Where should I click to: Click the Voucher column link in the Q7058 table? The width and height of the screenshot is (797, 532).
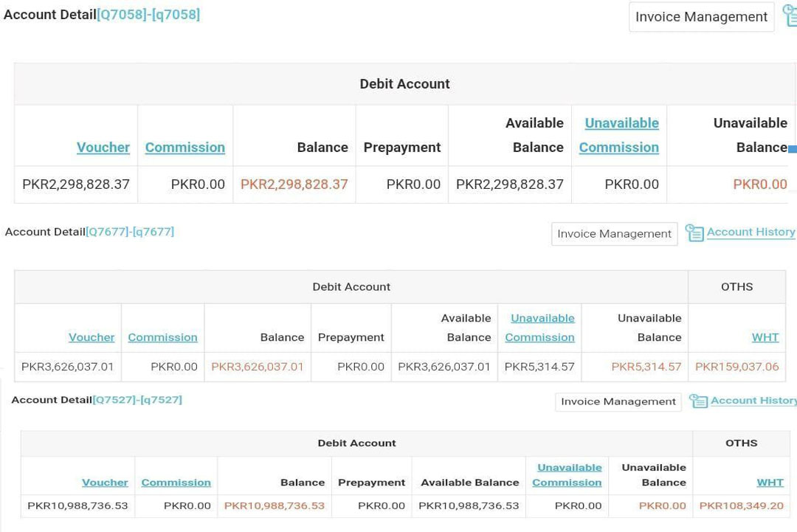(103, 148)
